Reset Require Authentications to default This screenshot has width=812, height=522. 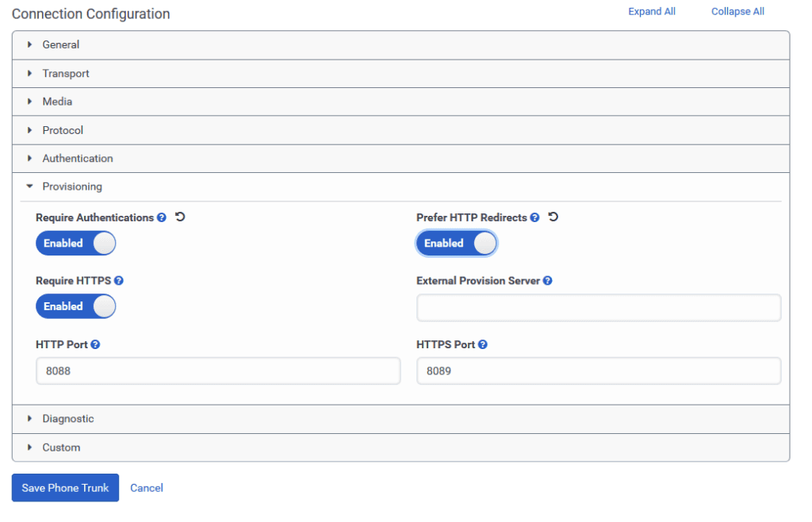[x=180, y=217]
